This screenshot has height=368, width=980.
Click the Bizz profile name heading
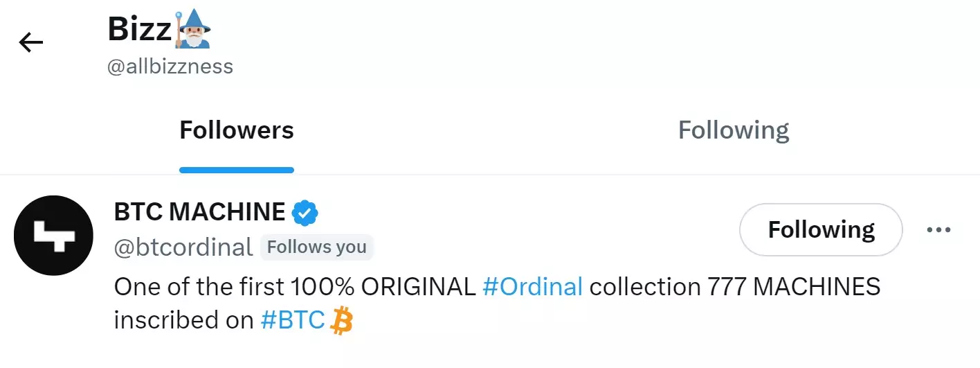click(139, 30)
